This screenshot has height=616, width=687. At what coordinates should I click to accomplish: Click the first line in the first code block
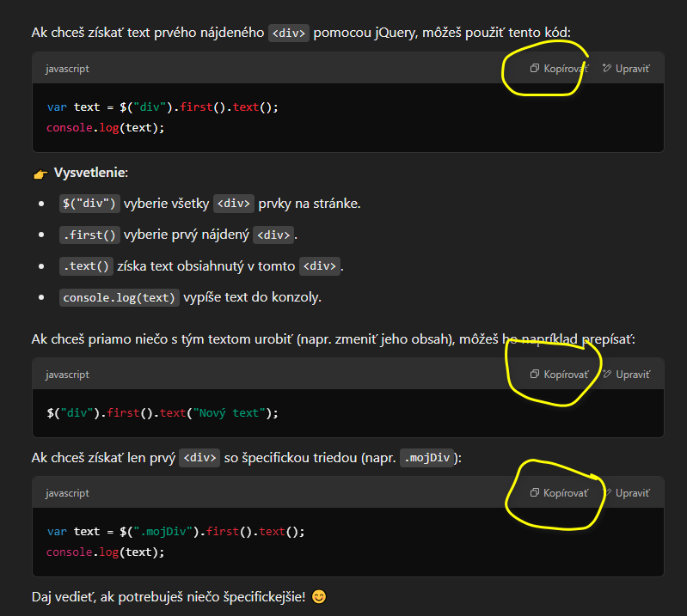tap(163, 107)
